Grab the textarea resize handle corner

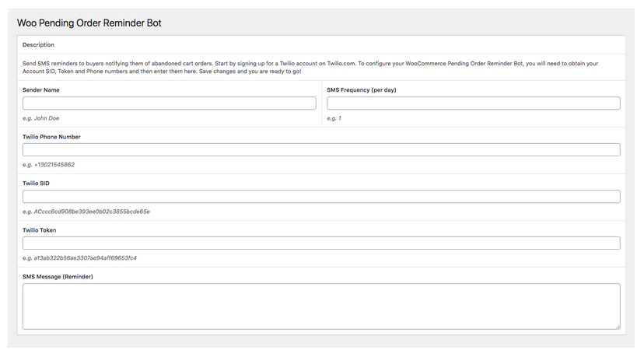tap(618, 327)
